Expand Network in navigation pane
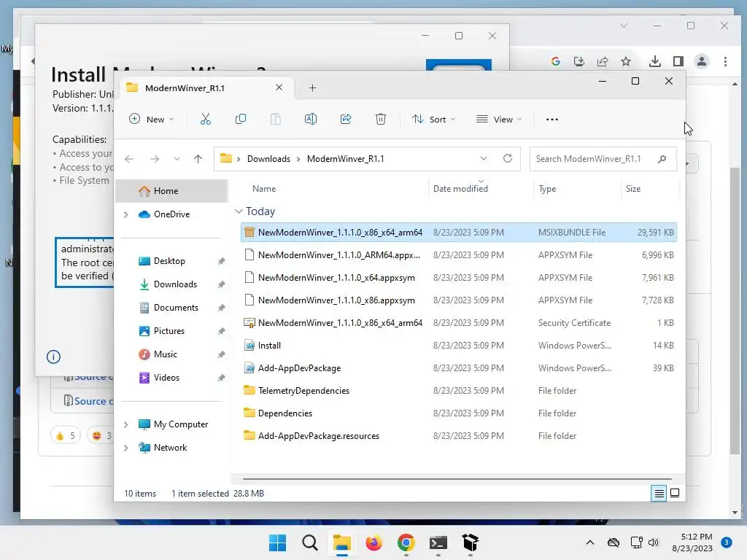 125,448
